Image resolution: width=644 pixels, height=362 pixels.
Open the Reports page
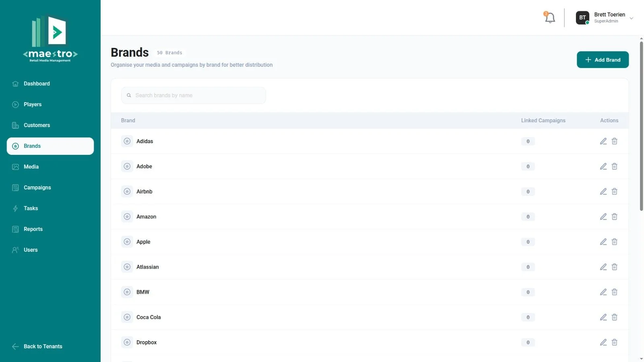[50, 229]
